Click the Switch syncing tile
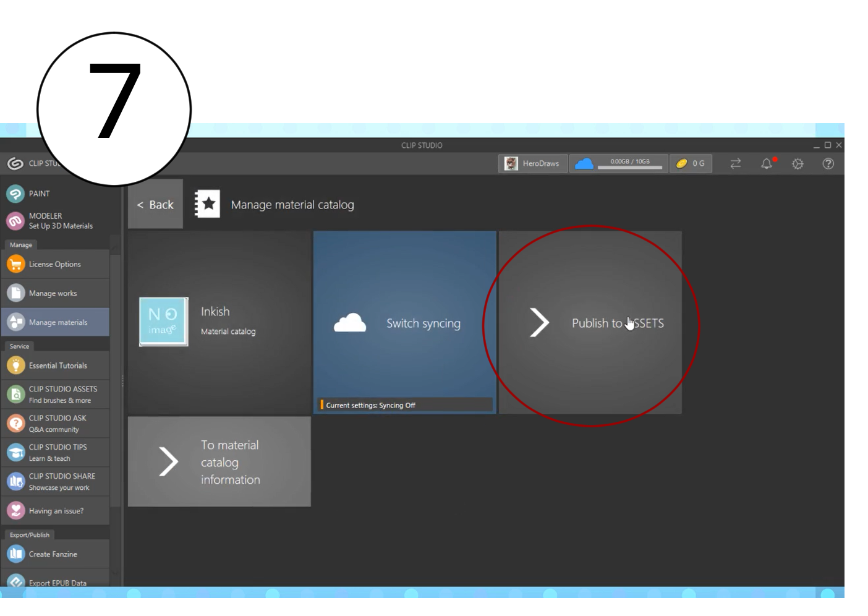Image resolution: width=868 pixels, height=616 pixels. pyautogui.click(x=405, y=323)
